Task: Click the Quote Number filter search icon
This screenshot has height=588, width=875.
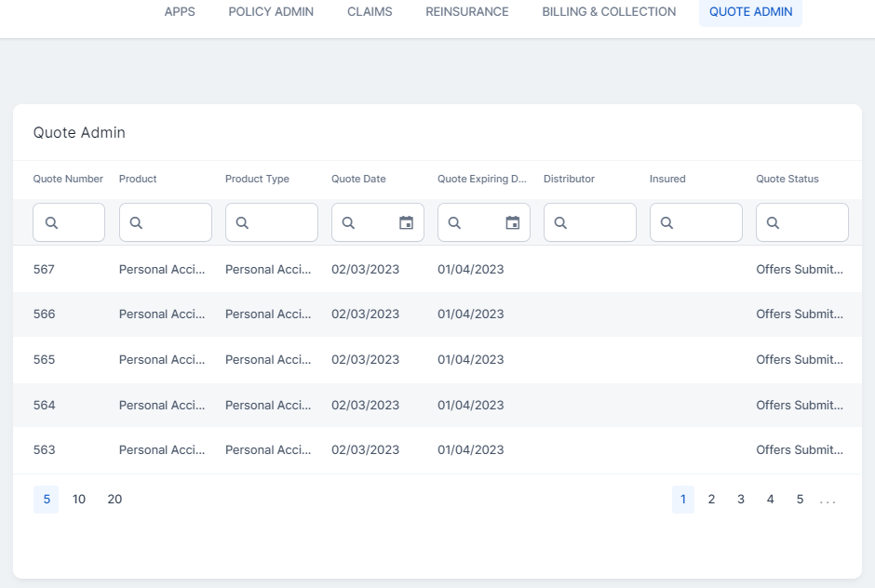Action: pos(52,223)
